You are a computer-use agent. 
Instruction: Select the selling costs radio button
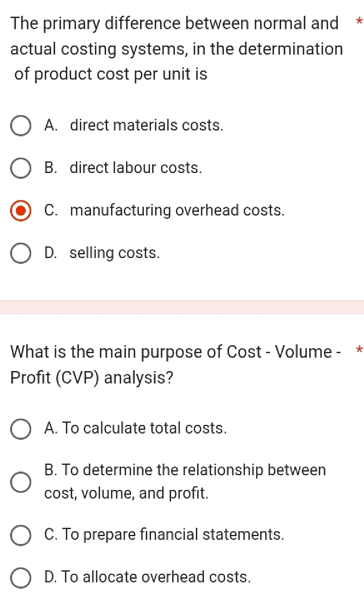click(x=20, y=254)
